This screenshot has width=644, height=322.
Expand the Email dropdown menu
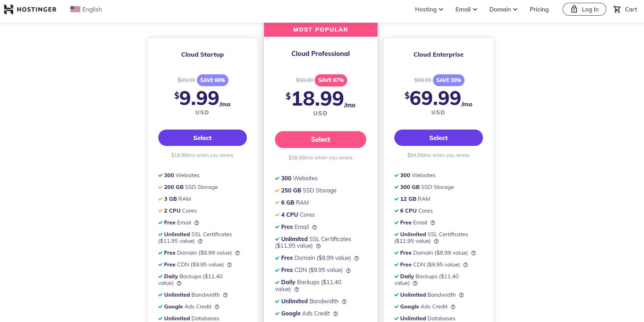[x=466, y=9]
